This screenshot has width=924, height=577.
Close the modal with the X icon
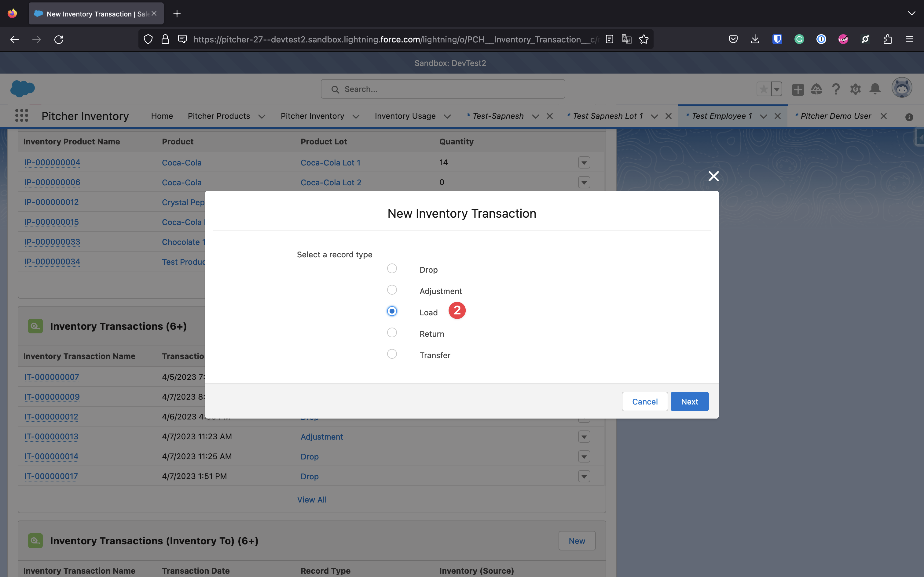[x=713, y=176]
